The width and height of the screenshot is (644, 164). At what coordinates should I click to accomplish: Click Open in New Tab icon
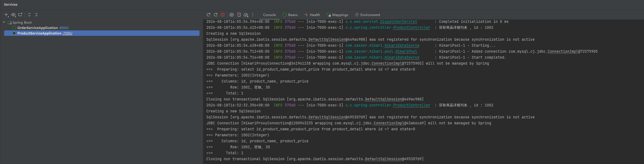[x=20, y=15]
